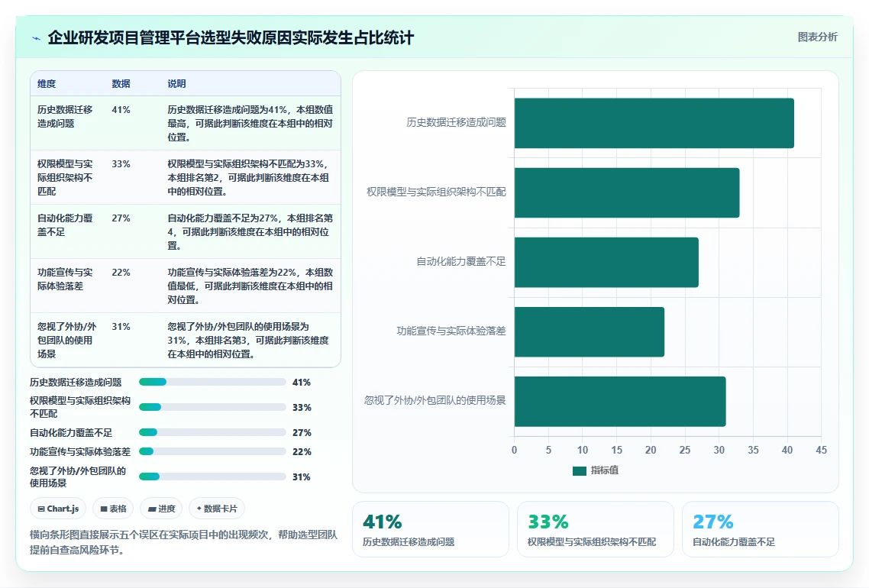The width and height of the screenshot is (869, 588).
Task: Click the page title 企业研发项目管理平台选型失败原因
Action: point(231,37)
